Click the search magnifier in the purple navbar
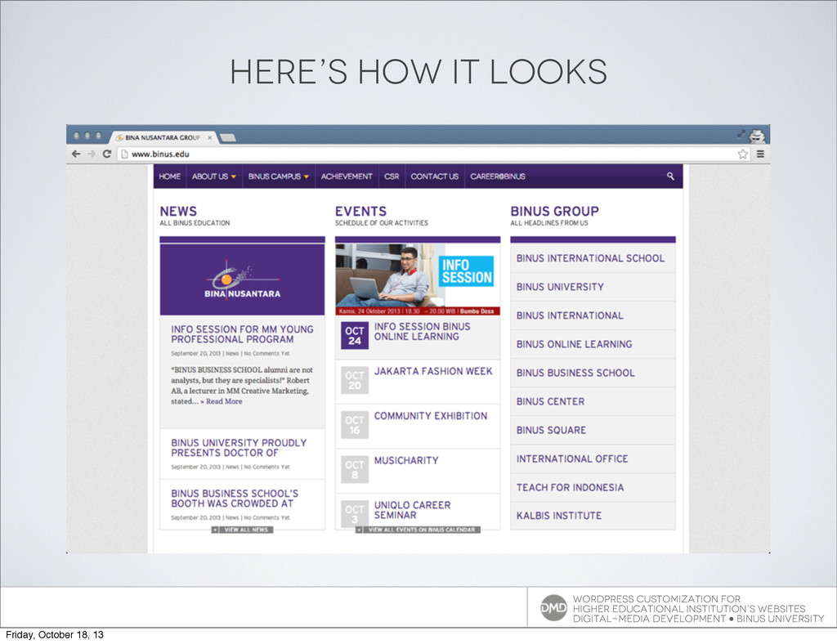Viewport: 837px width, 644px height. click(x=670, y=176)
